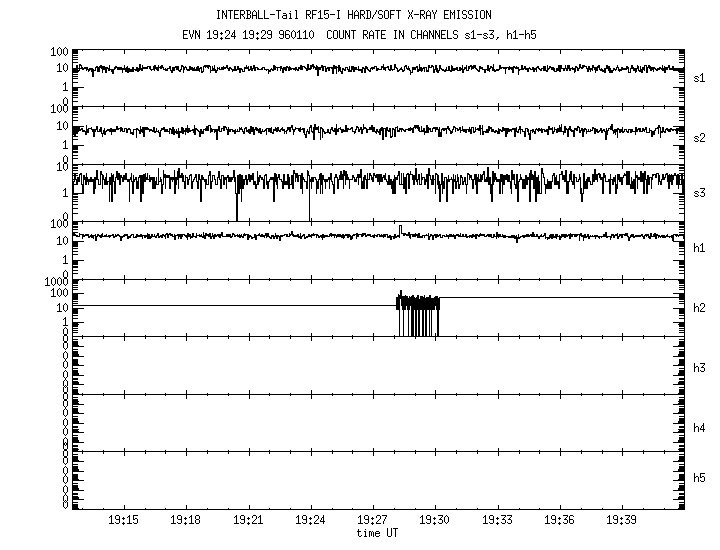Click the 19:18 time tick label
The width and height of the screenshot is (720, 550).
click(185, 521)
